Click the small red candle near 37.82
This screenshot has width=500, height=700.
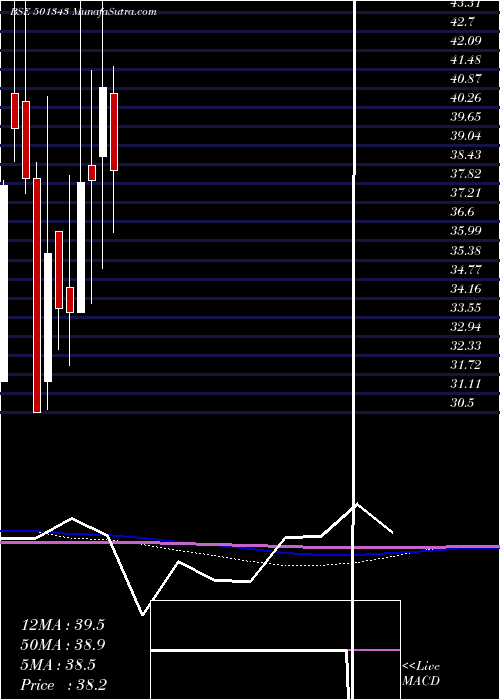[92, 173]
